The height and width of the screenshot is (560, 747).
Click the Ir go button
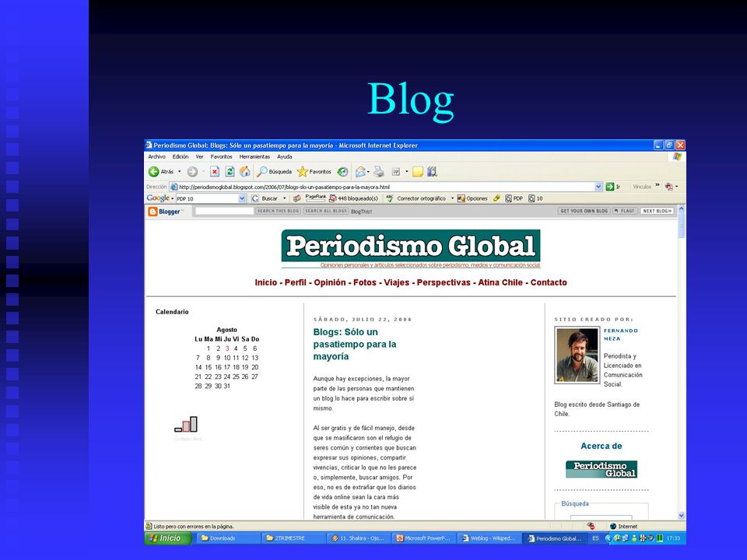[x=612, y=187]
